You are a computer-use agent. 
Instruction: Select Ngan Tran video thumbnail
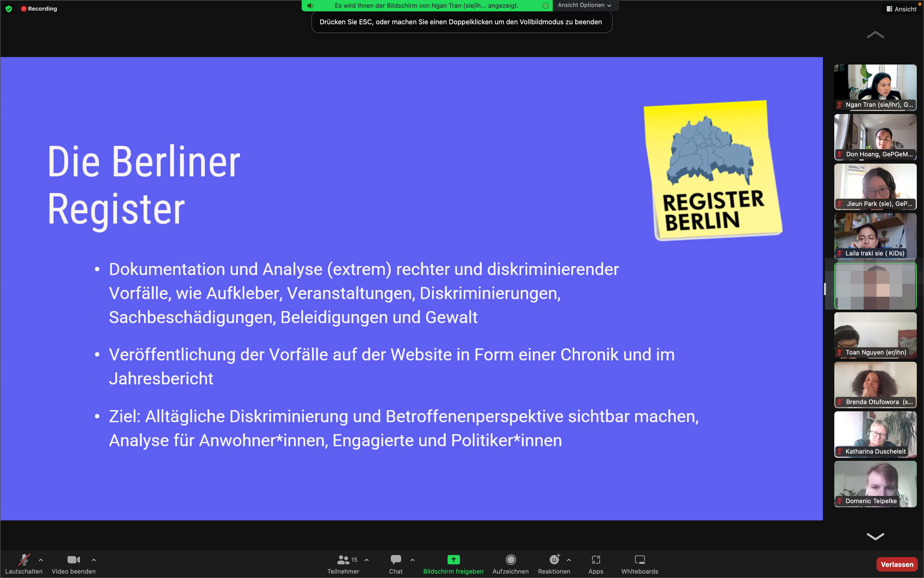click(x=875, y=87)
